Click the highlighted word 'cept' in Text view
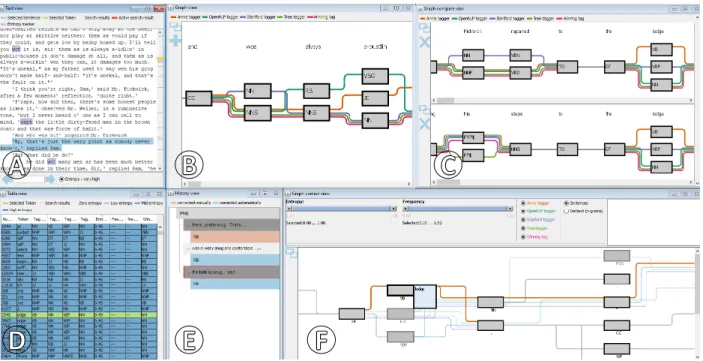The width and height of the screenshot is (703, 361). click(x=26, y=122)
